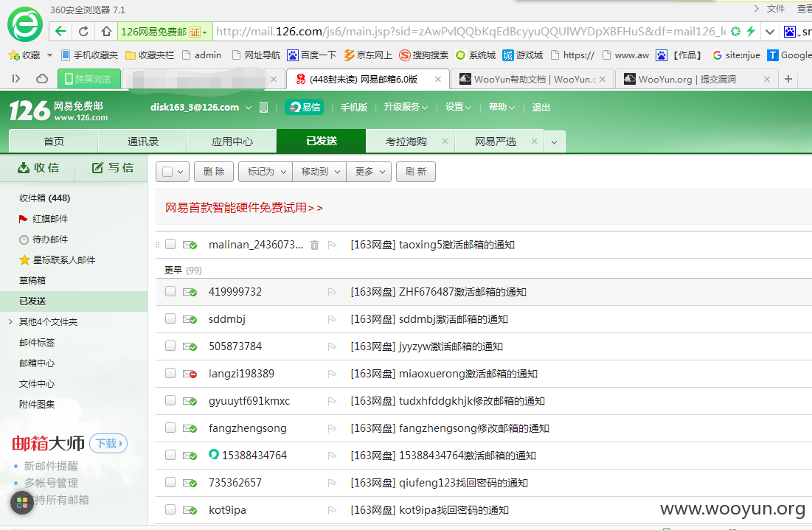The image size is (812, 530).
Task: Expand more mail tabs chevron
Action: click(x=554, y=142)
